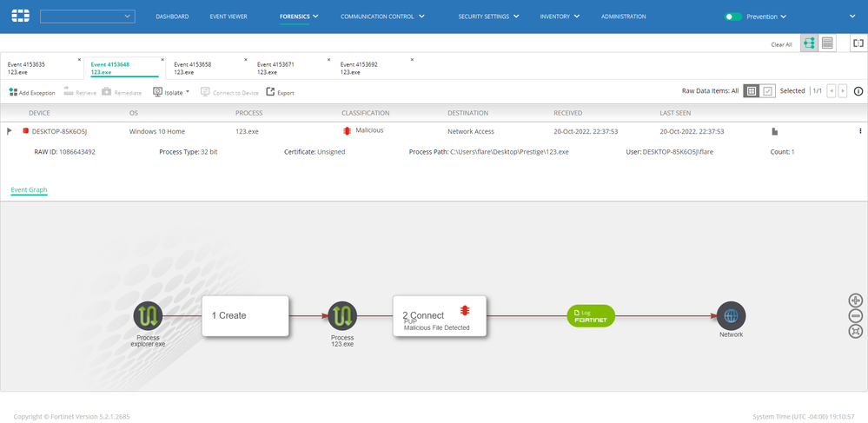The image size is (868, 423).
Task: Click the Remediate button
Action: pos(122,92)
